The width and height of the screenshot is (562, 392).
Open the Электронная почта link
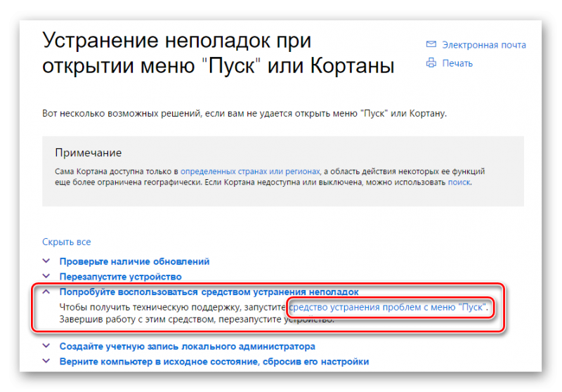pyautogui.click(x=484, y=45)
